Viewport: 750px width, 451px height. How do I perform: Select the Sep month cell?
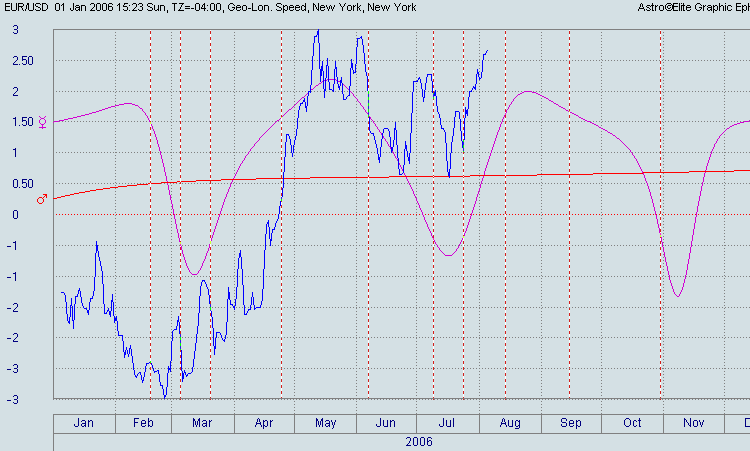click(x=571, y=424)
